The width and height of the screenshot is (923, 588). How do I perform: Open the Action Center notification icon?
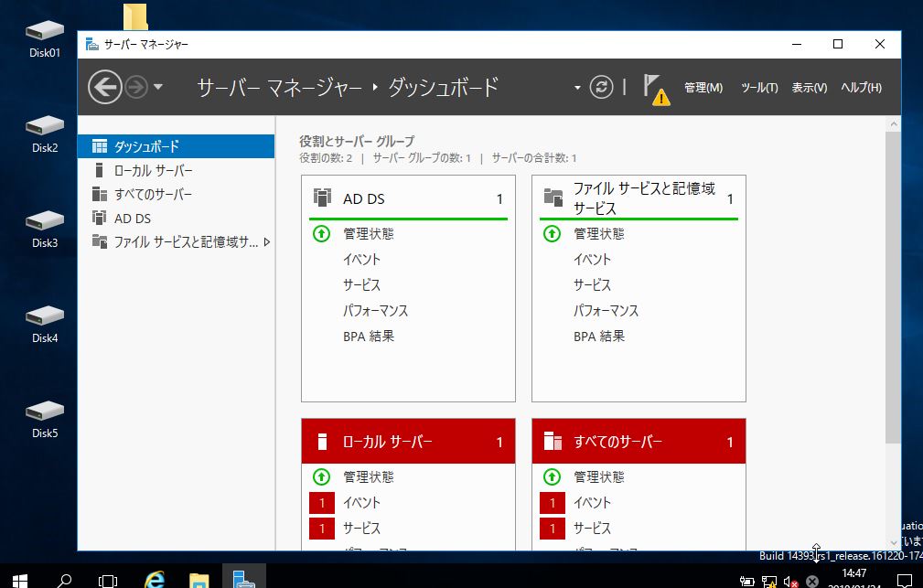point(905,581)
